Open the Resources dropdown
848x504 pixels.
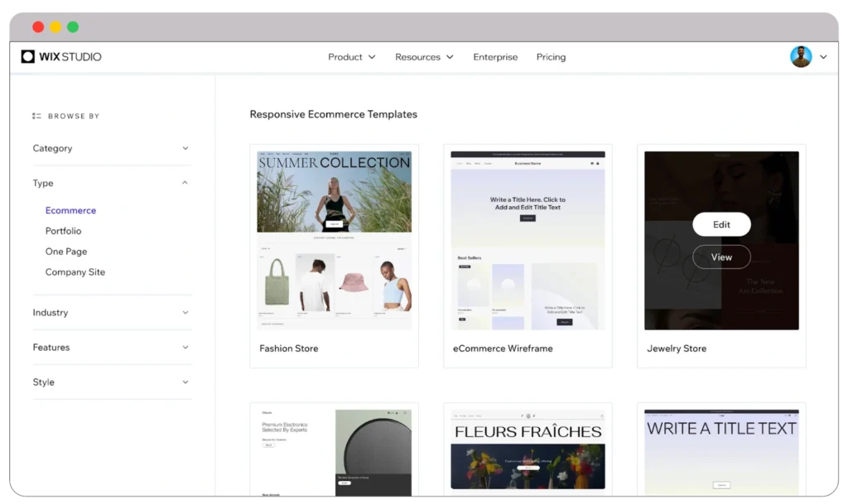click(x=424, y=56)
